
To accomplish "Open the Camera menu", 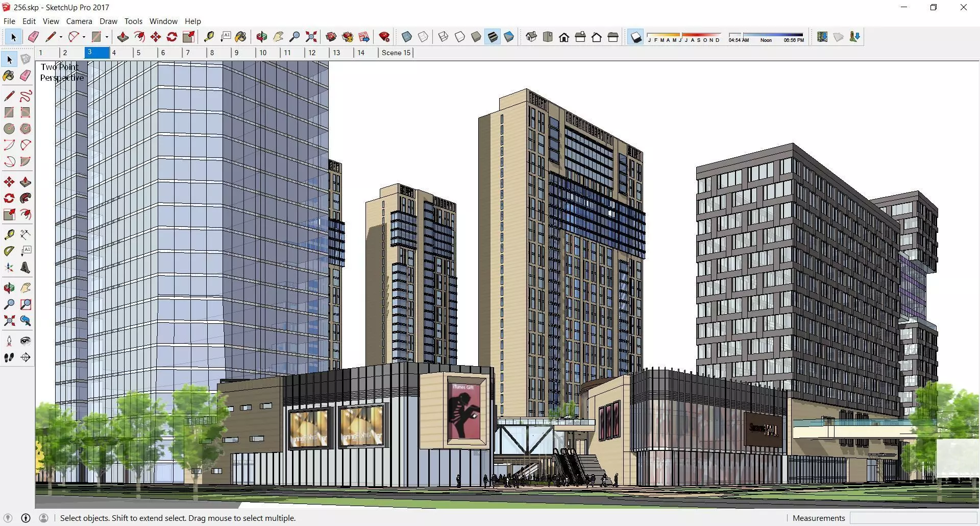I will tap(79, 21).
